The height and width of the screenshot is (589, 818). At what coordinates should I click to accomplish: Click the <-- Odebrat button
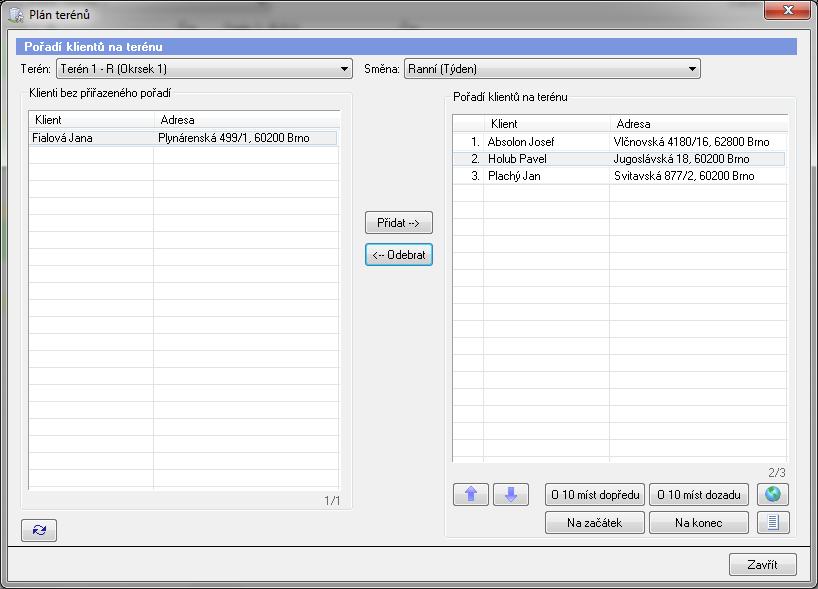[399, 255]
